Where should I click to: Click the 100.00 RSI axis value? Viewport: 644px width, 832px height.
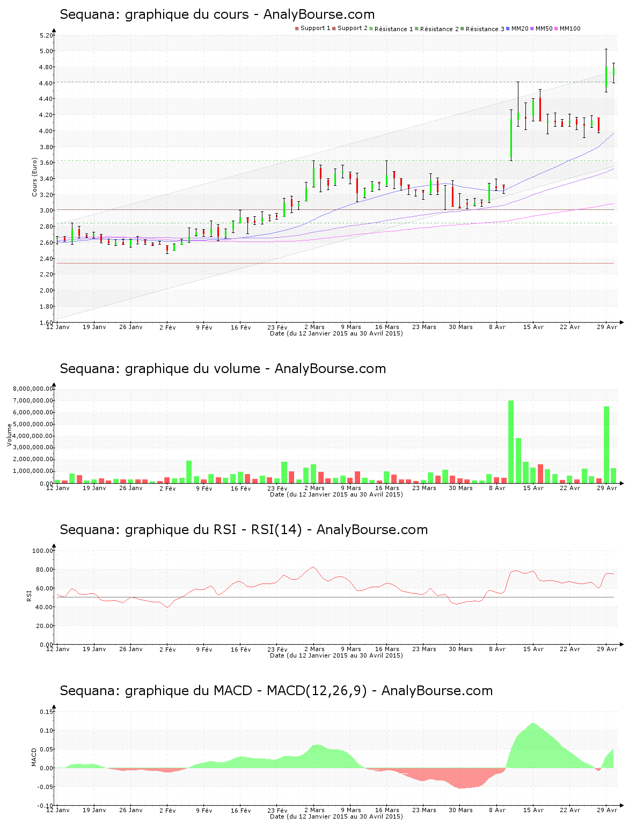(x=43, y=551)
